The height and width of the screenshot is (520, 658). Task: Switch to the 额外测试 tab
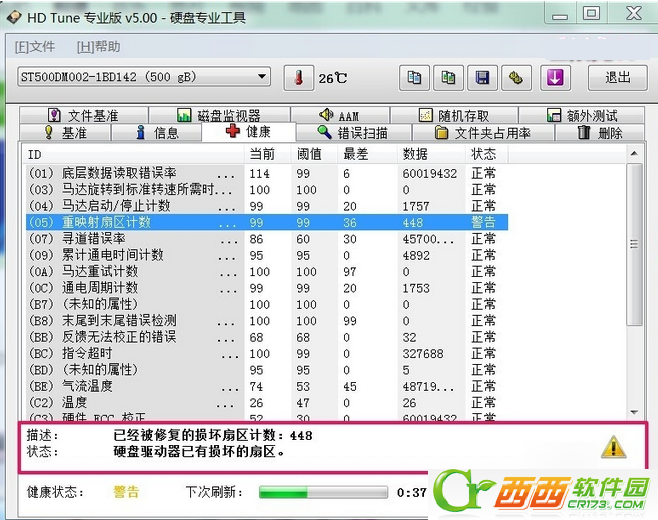581,115
